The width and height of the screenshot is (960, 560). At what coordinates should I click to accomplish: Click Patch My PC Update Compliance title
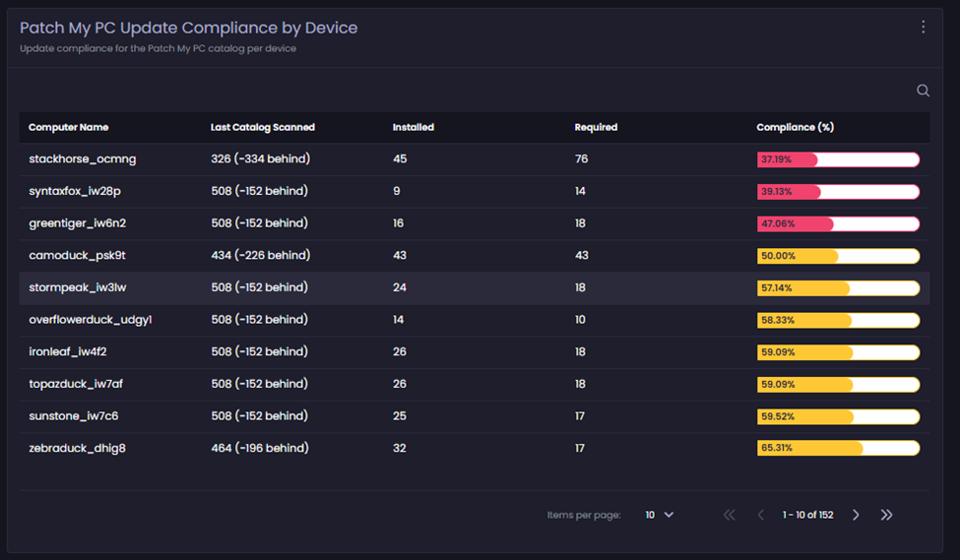coord(189,28)
